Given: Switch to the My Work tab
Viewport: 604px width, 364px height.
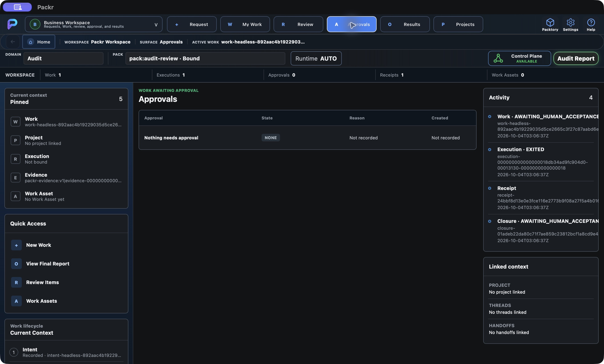Looking at the screenshot, I should click(x=245, y=24).
